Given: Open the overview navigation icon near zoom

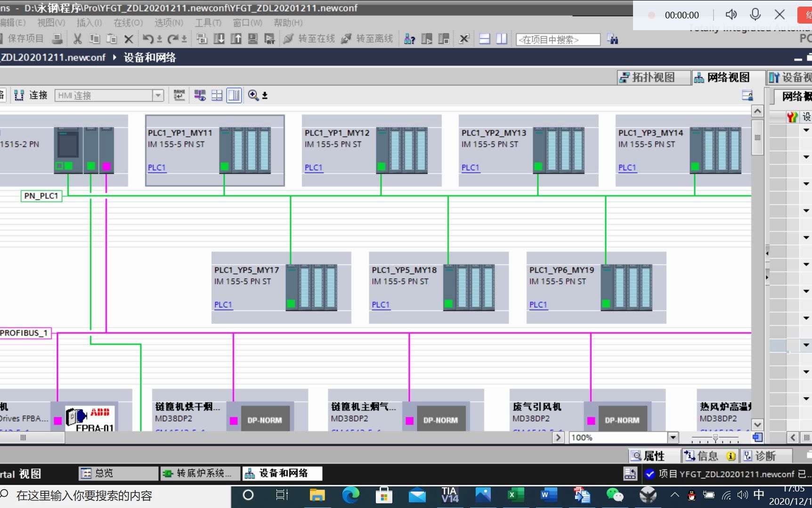Looking at the screenshot, I should pos(757,437).
